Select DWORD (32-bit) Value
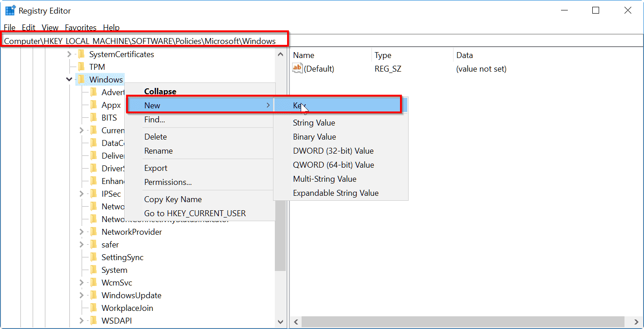Screen dimensions: 644x329 [341, 151]
